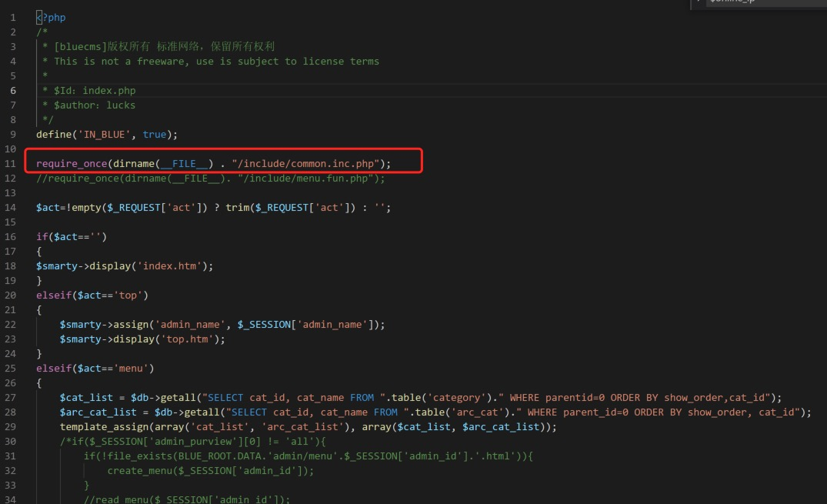Click the closing brace on line 24

pyautogui.click(x=39, y=354)
